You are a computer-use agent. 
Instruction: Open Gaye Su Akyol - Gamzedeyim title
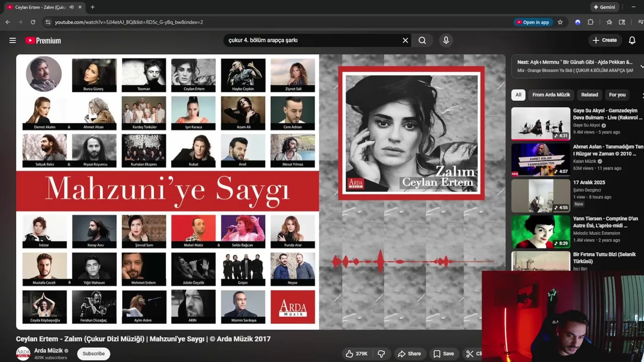[608, 114]
